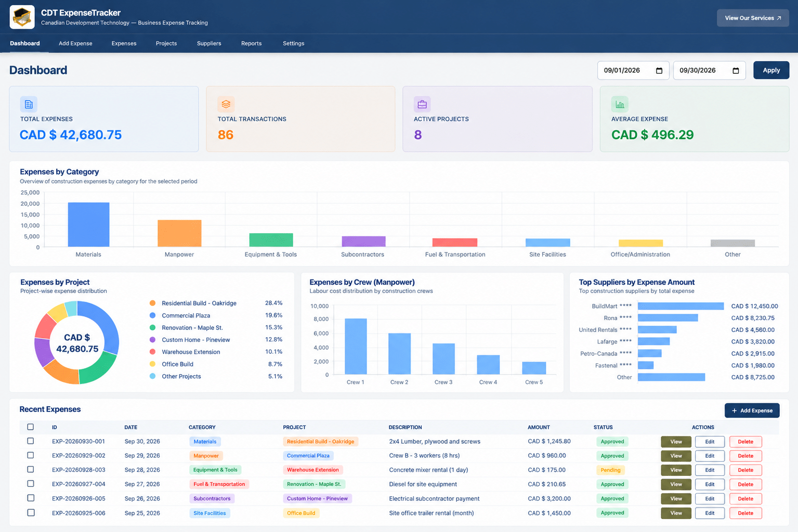View expense EXP-20260930-001
Screen dimensions: 798x532
click(676, 442)
